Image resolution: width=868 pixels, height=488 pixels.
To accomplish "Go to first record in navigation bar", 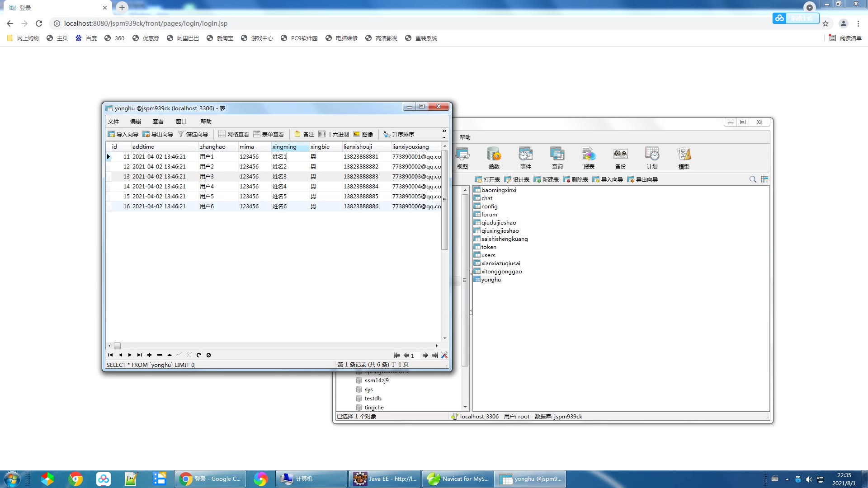I will [110, 355].
